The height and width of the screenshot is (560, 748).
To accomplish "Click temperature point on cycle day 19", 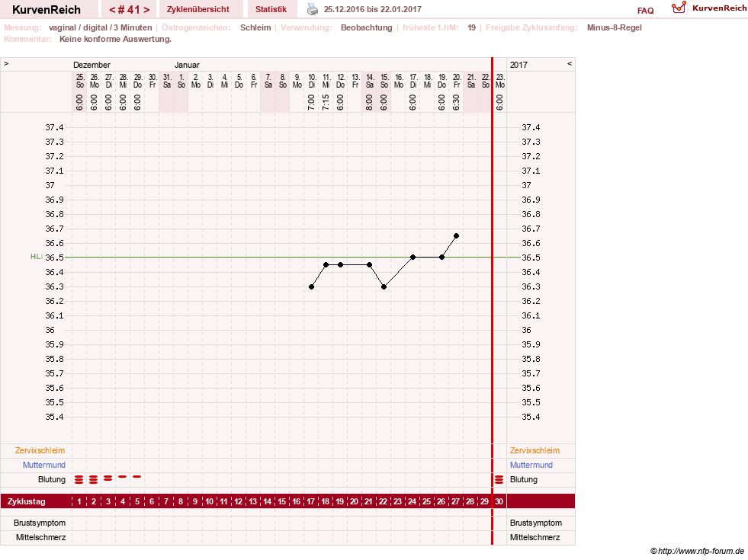I will pyautogui.click(x=340, y=265).
